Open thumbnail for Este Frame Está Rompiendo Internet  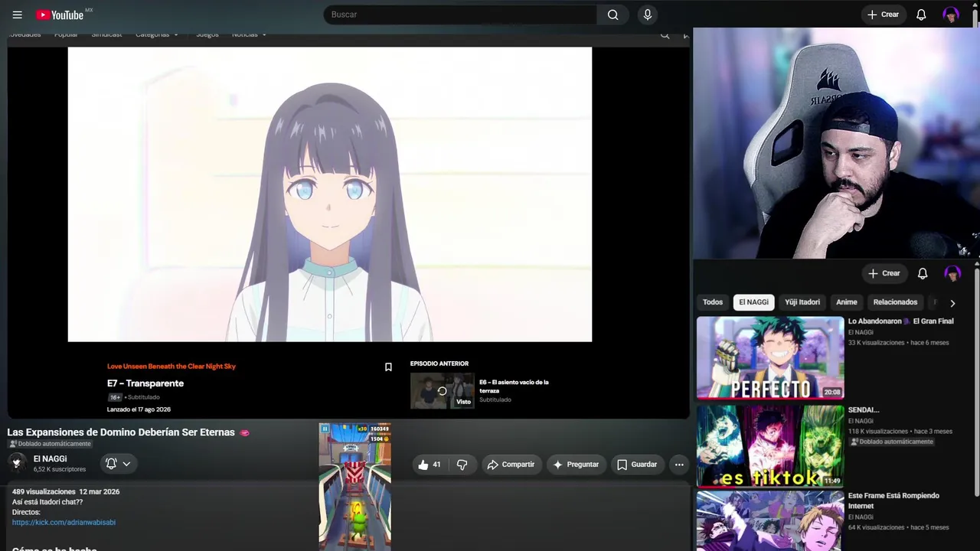[770, 521]
